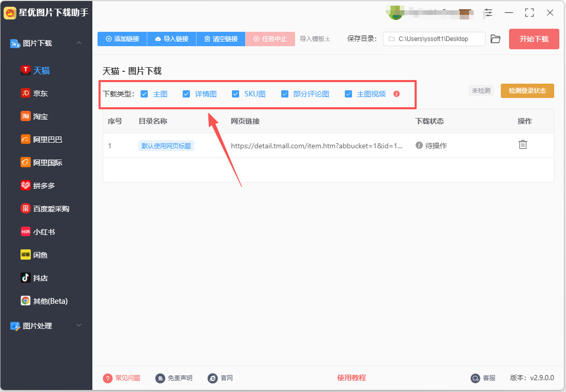Image resolution: width=566 pixels, height=392 pixels.
Task: Open 图片下载 menu group
Action: click(x=46, y=43)
